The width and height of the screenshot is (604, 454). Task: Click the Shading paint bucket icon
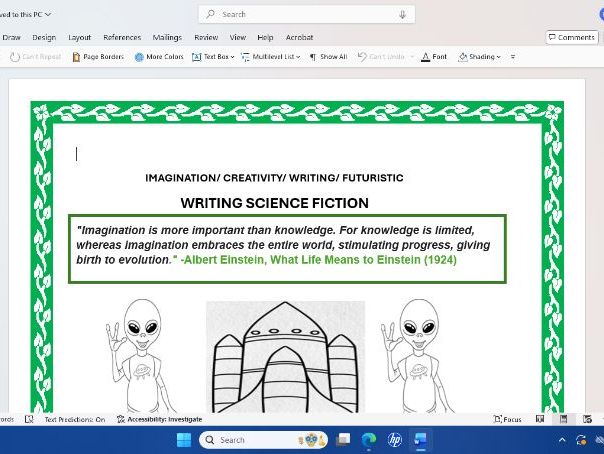[x=463, y=57]
